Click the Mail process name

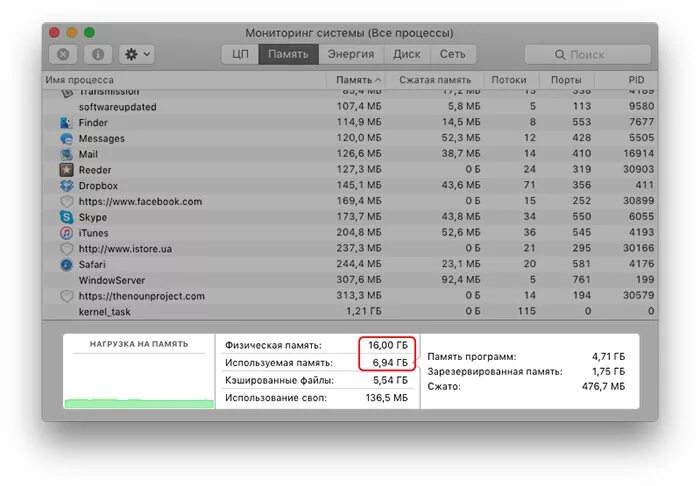(88, 154)
